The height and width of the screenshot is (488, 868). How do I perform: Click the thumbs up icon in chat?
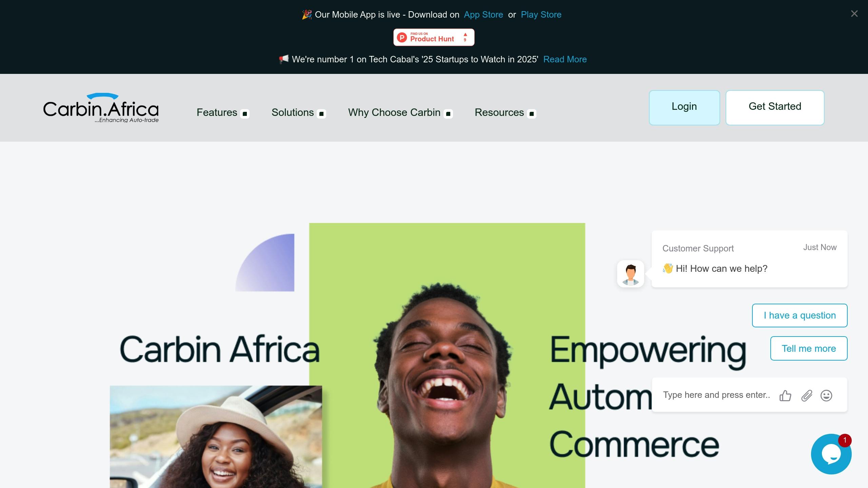pyautogui.click(x=785, y=395)
